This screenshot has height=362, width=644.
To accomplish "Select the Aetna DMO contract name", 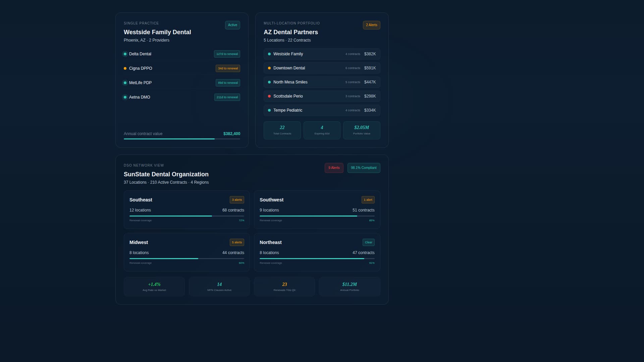I will tap(140, 97).
